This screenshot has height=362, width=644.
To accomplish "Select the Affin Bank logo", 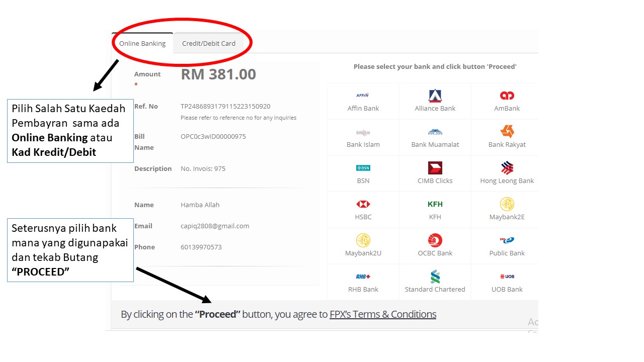I will (363, 95).
